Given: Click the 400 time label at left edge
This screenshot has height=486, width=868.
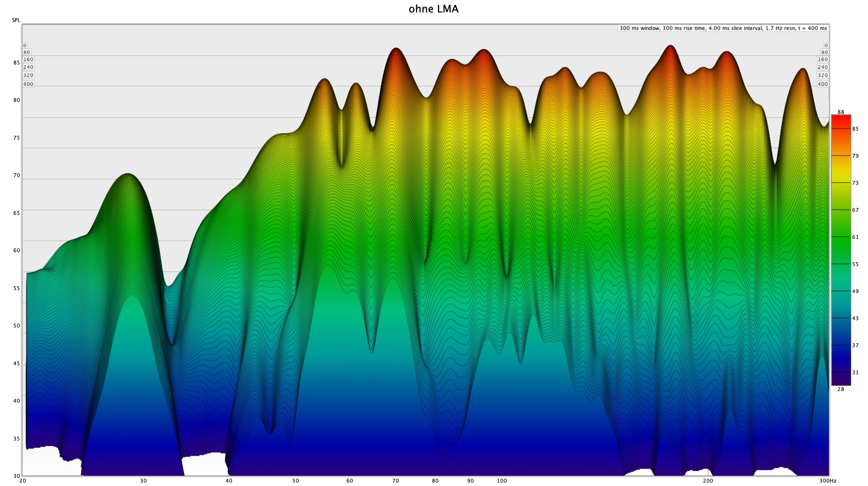Looking at the screenshot, I should [x=28, y=84].
